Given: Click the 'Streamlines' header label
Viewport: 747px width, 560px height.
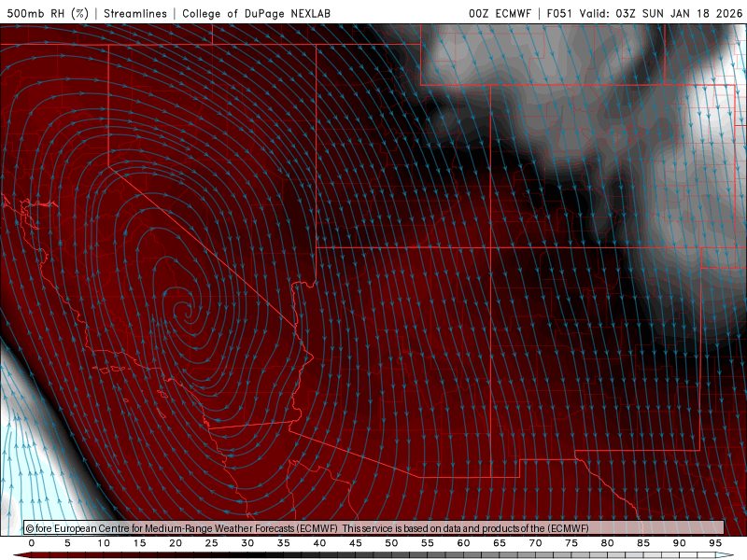Looking at the screenshot, I should (x=135, y=13).
